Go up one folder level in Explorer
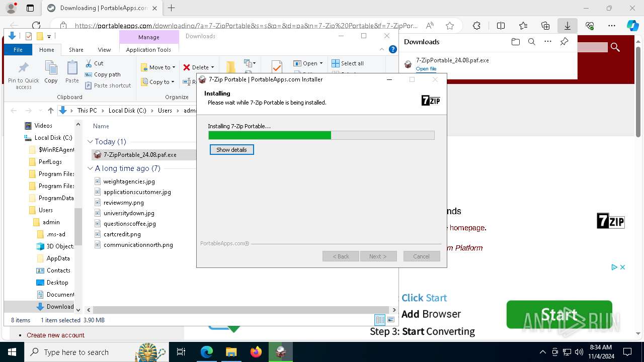 coord(50,111)
